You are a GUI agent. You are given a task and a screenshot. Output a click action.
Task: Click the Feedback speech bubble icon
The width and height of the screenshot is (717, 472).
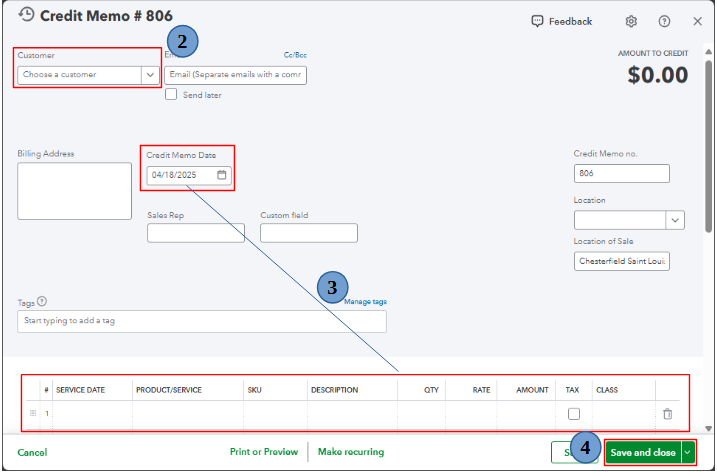click(x=537, y=21)
